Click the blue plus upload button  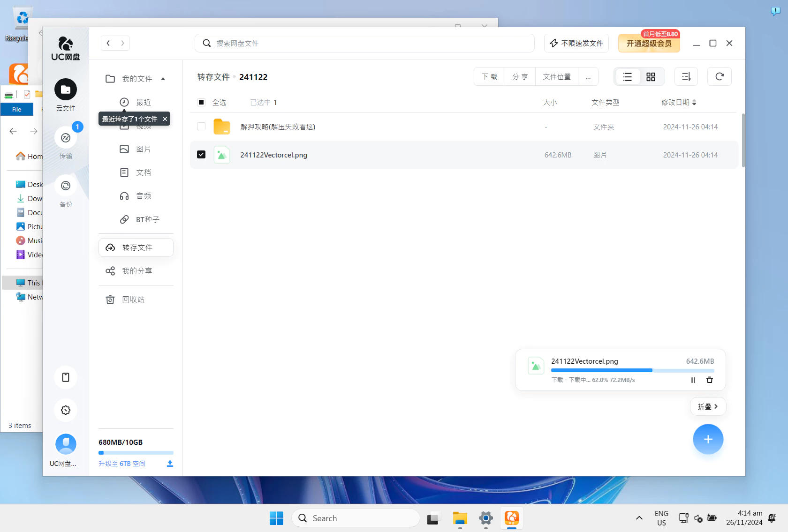708,439
